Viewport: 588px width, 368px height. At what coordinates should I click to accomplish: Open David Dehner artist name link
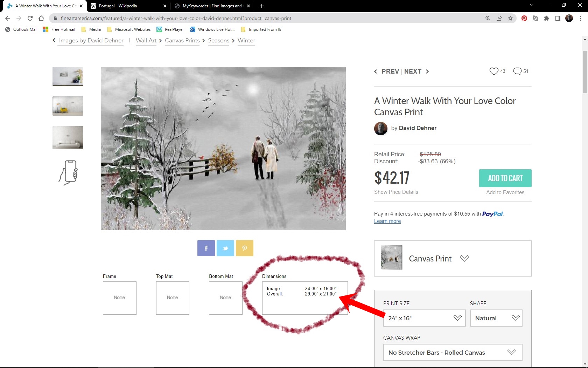[418, 128]
